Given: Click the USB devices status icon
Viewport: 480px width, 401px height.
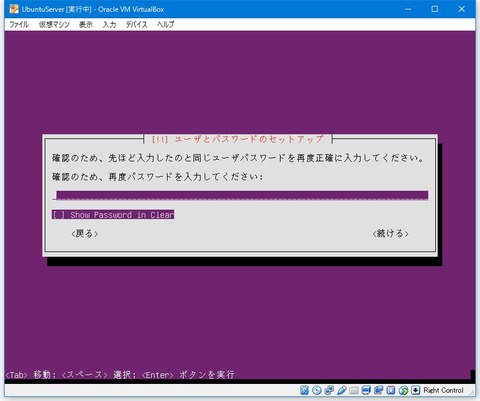Looking at the screenshot, I should [341, 390].
